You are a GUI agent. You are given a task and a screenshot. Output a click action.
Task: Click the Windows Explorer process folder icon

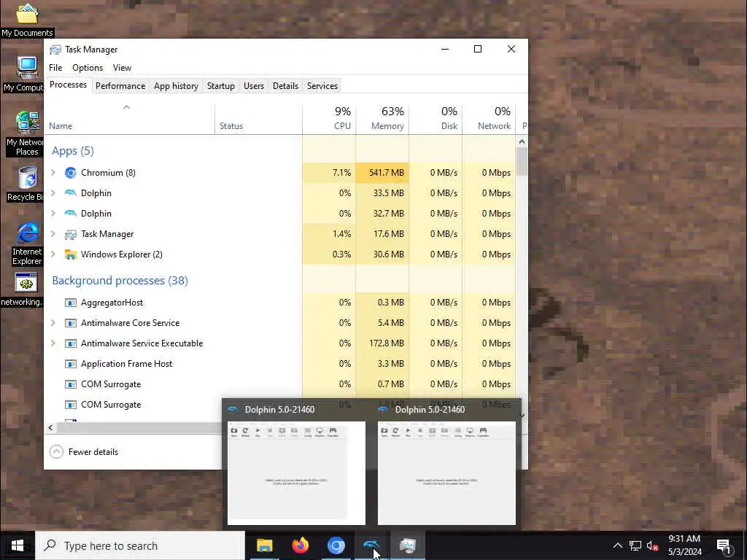point(71,254)
